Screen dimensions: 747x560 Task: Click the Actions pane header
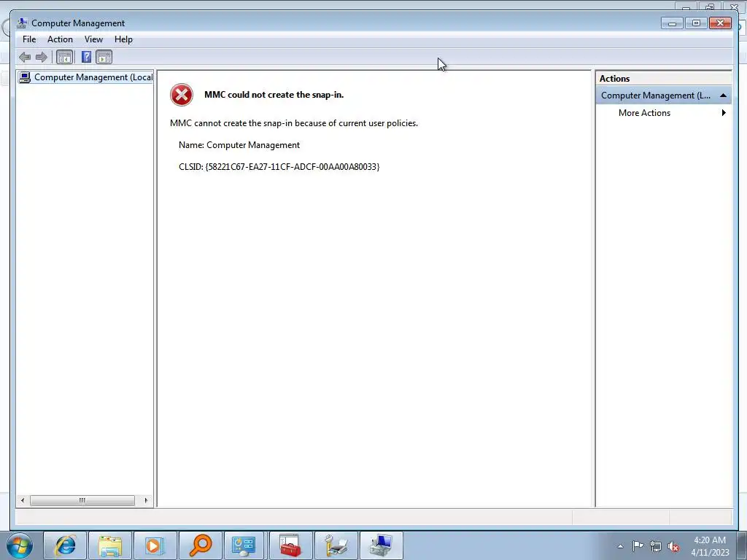(x=663, y=79)
